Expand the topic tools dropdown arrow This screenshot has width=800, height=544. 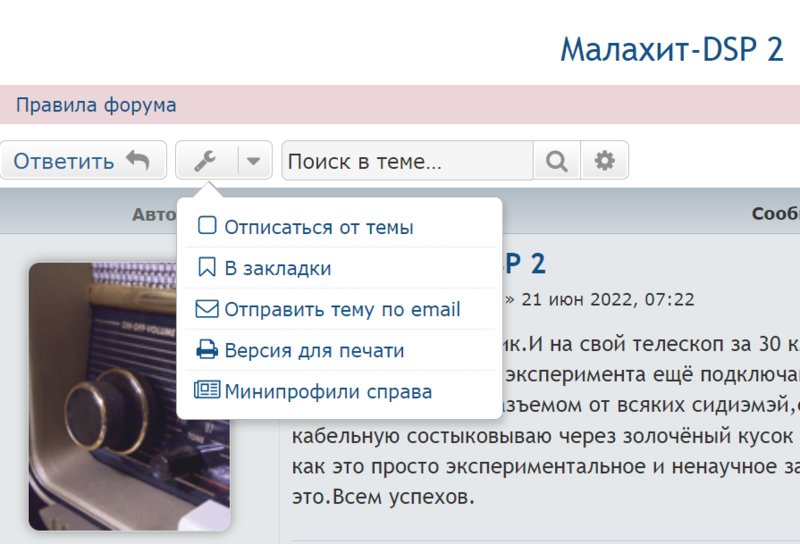click(253, 161)
